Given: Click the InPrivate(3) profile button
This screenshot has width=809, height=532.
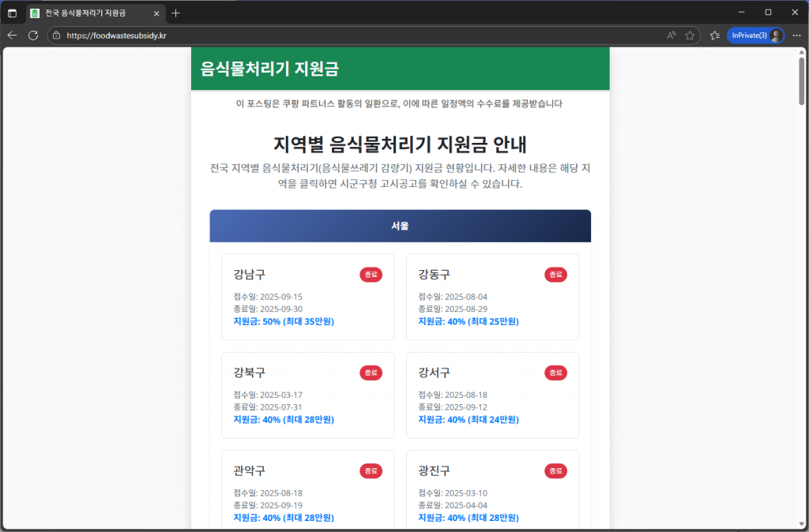Looking at the screenshot, I should pos(755,36).
